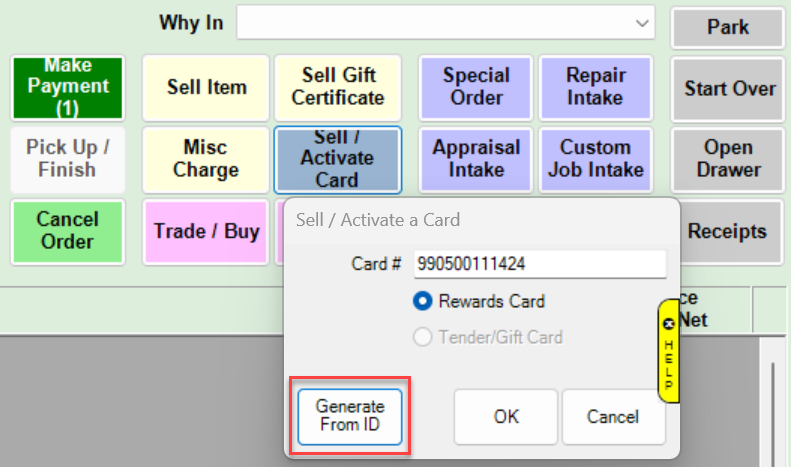
Task: Click the Cancel Order button
Action: (68, 231)
